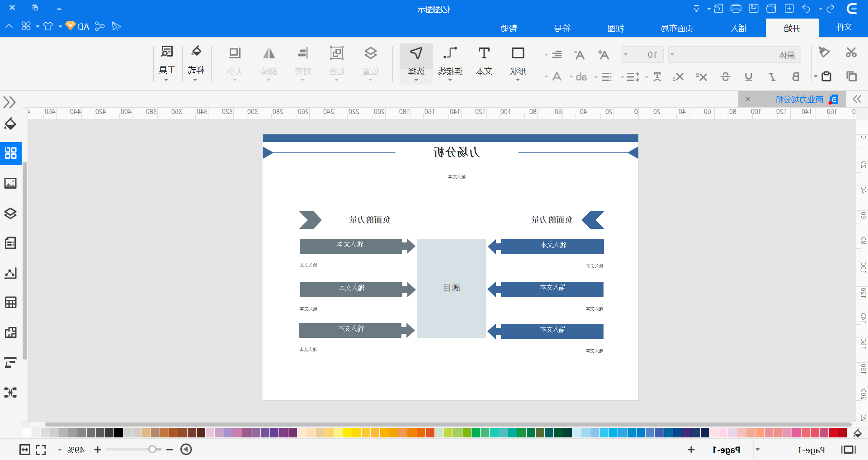Increase font size with larger A icon
The height and width of the screenshot is (460, 868).
pos(603,55)
